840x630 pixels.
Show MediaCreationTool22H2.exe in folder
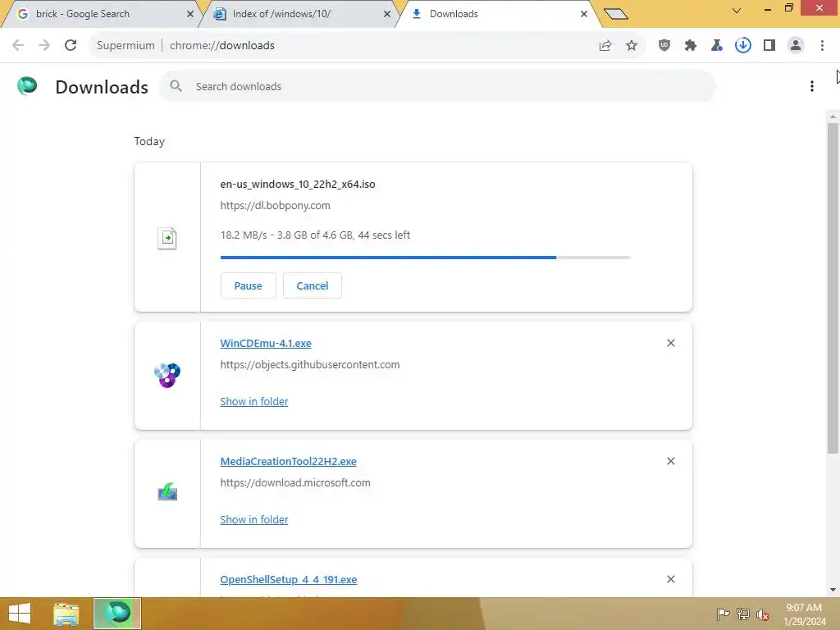(x=254, y=519)
